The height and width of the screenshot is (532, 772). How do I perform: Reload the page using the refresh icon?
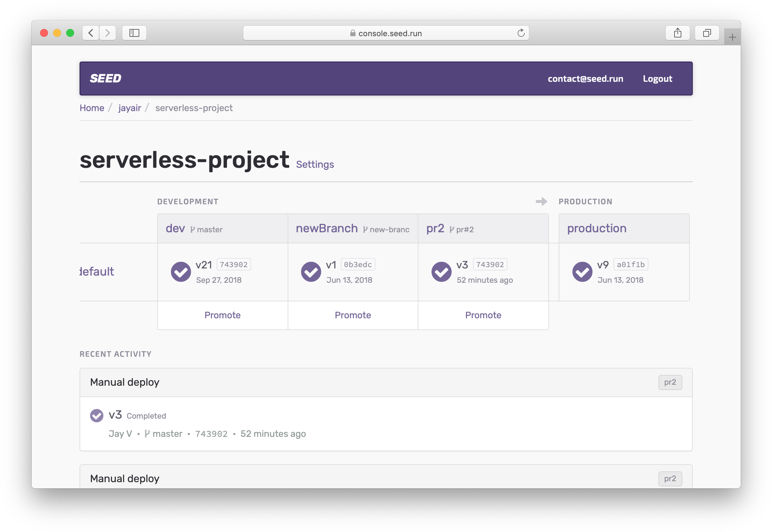(521, 33)
